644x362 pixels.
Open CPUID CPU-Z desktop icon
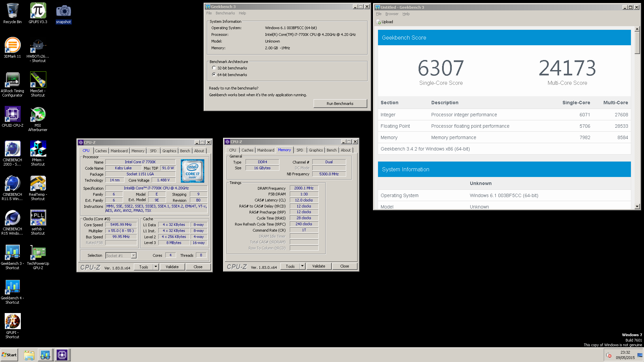[x=12, y=117]
